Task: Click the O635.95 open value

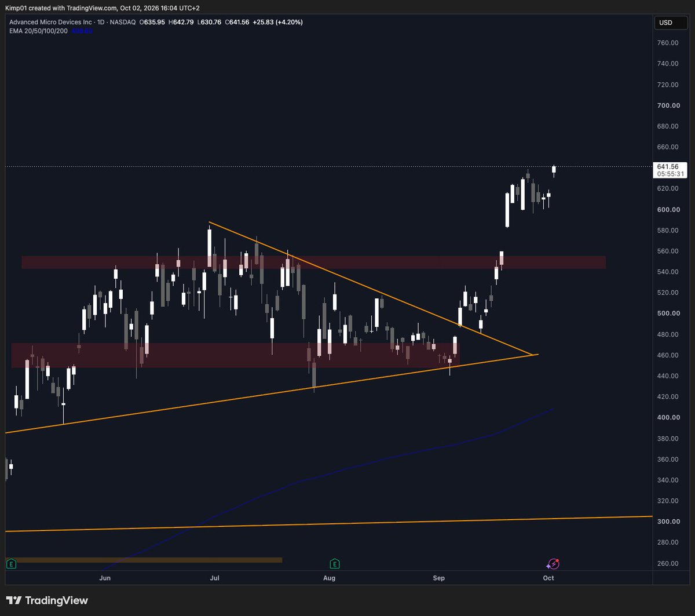Action: click(153, 22)
